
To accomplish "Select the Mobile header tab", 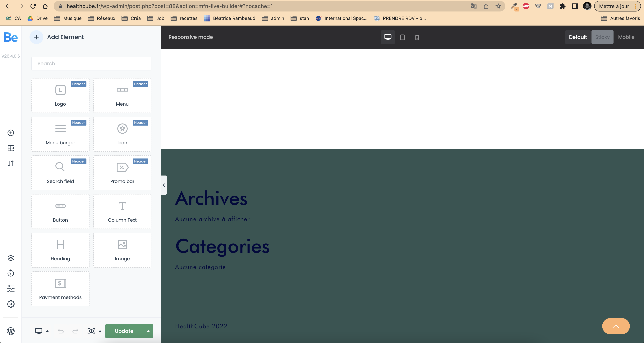I will point(626,37).
